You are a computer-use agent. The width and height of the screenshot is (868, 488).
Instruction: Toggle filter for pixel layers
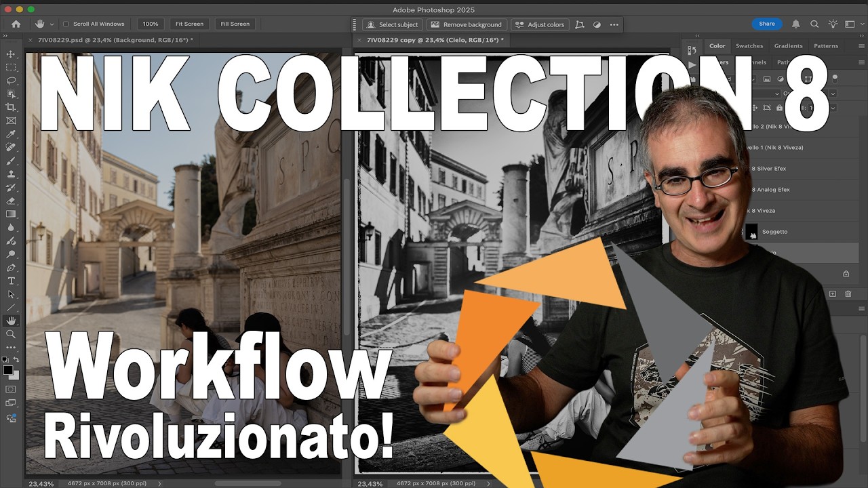tap(767, 79)
